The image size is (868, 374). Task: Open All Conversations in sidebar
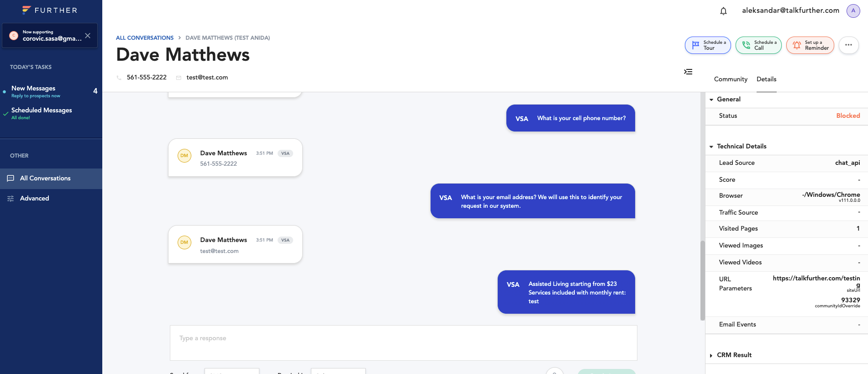pos(45,178)
